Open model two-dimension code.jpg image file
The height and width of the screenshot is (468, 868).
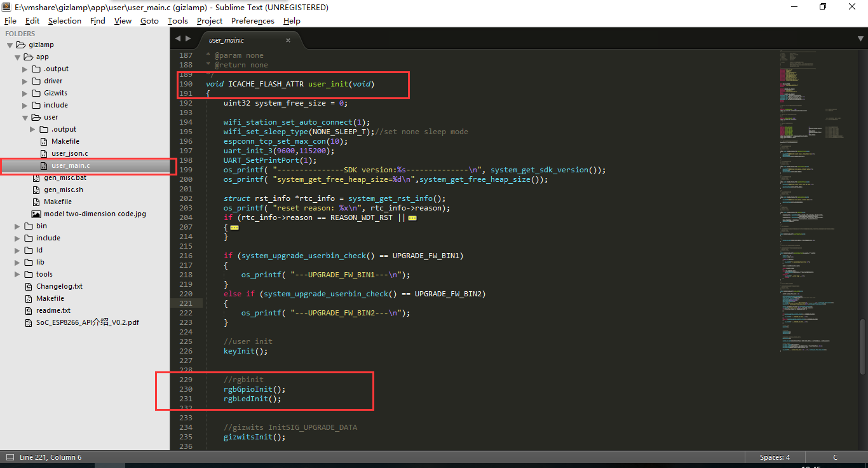[x=95, y=214]
